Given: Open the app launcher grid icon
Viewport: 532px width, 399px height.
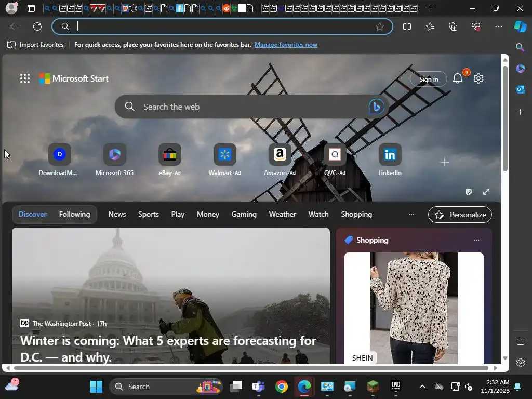Looking at the screenshot, I should (x=25, y=79).
